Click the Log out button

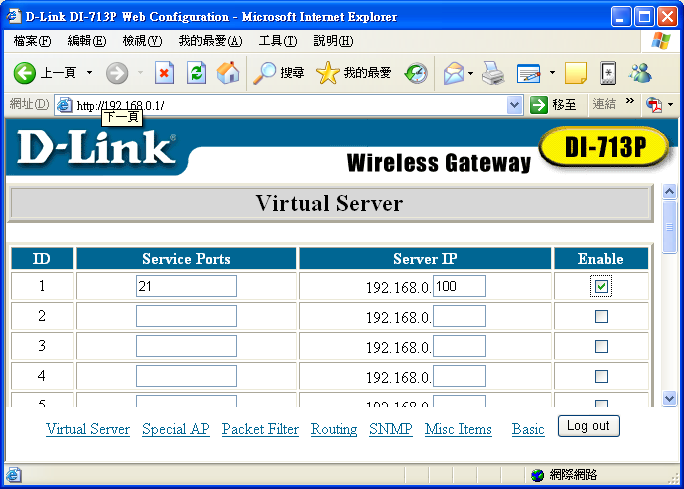click(588, 426)
